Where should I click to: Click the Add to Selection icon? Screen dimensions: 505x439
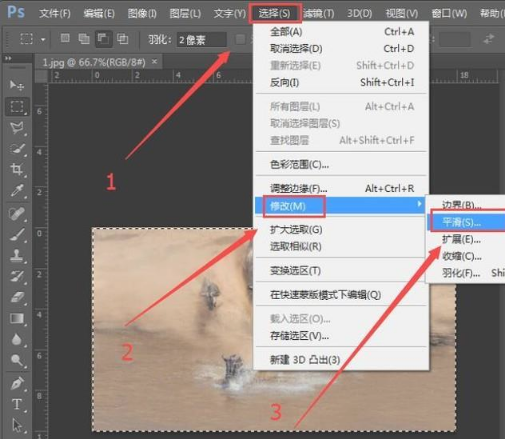click(x=84, y=39)
